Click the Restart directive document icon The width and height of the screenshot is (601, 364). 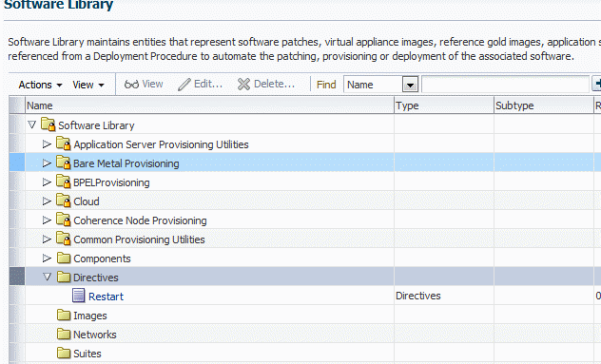pyautogui.click(x=79, y=296)
